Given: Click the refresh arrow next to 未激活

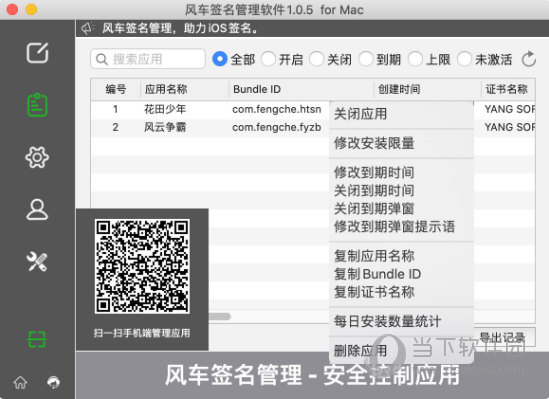Looking at the screenshot, I should click(x=529, y=59).
